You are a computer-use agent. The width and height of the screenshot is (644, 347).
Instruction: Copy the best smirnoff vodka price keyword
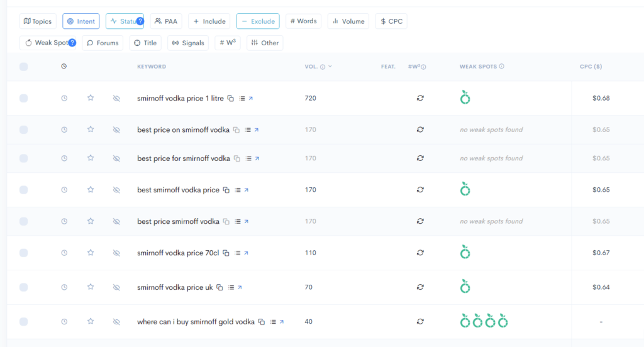tap(226, 190)
